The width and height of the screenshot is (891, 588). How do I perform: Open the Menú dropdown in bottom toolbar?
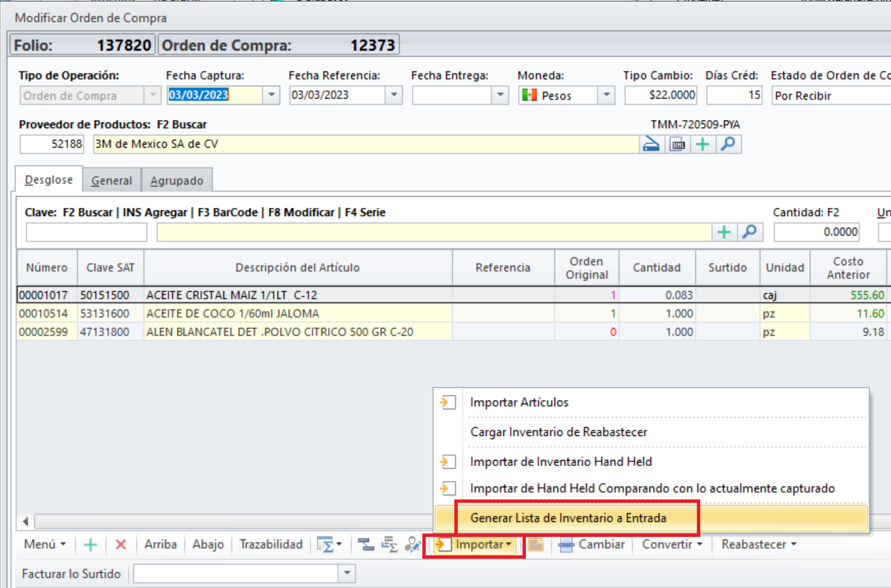coord(45,544)
